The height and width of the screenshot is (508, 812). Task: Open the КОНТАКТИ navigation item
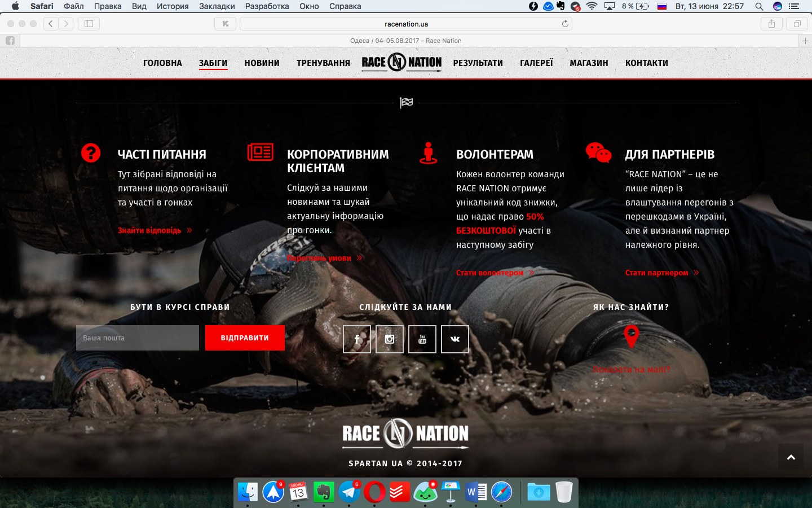647,63
